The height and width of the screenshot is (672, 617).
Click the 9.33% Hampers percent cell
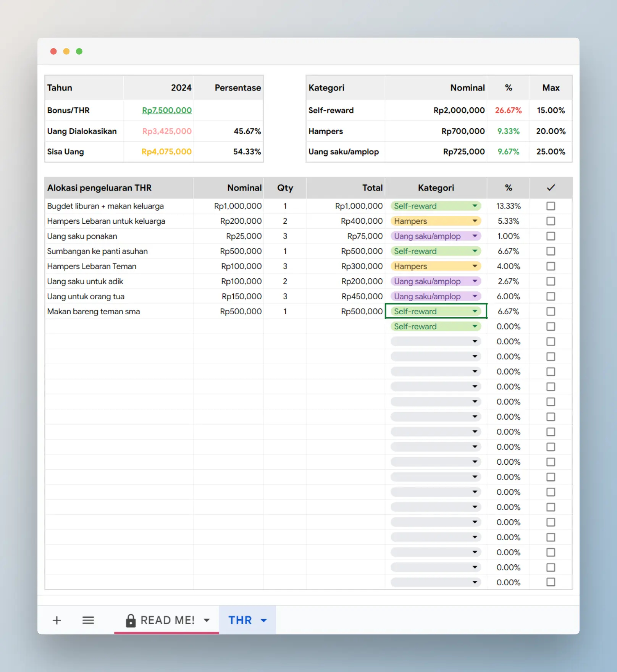tap(508, 131)
